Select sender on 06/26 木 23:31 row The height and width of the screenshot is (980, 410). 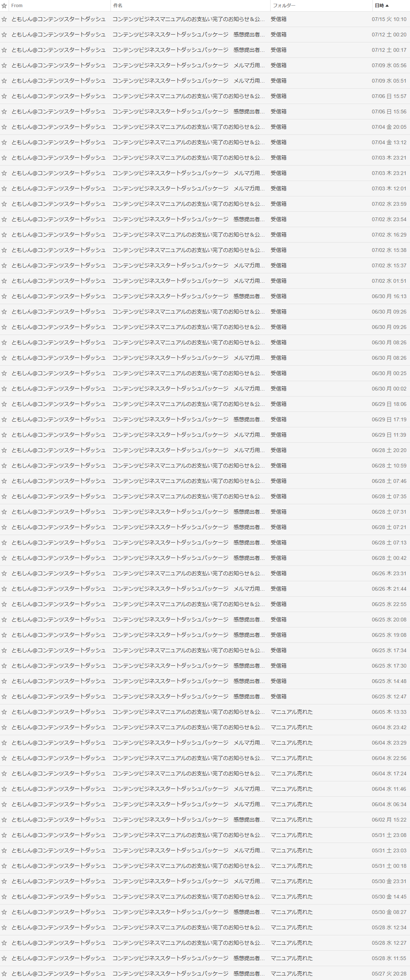pos(59,573)
